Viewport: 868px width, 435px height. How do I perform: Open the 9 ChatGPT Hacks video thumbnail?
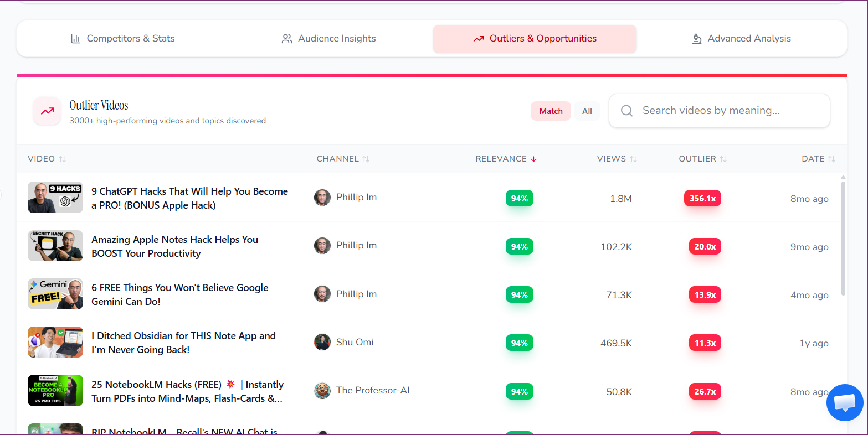click(55, 198)
